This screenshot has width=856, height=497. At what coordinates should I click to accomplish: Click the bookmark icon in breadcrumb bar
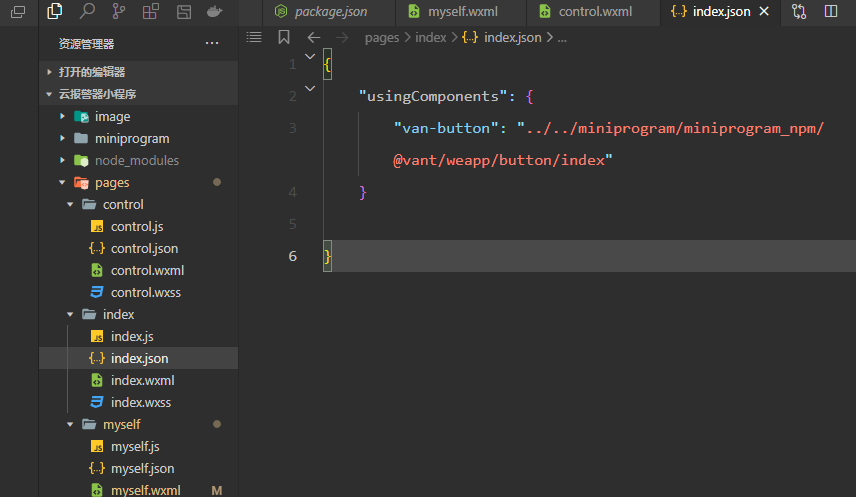point(284,37)
